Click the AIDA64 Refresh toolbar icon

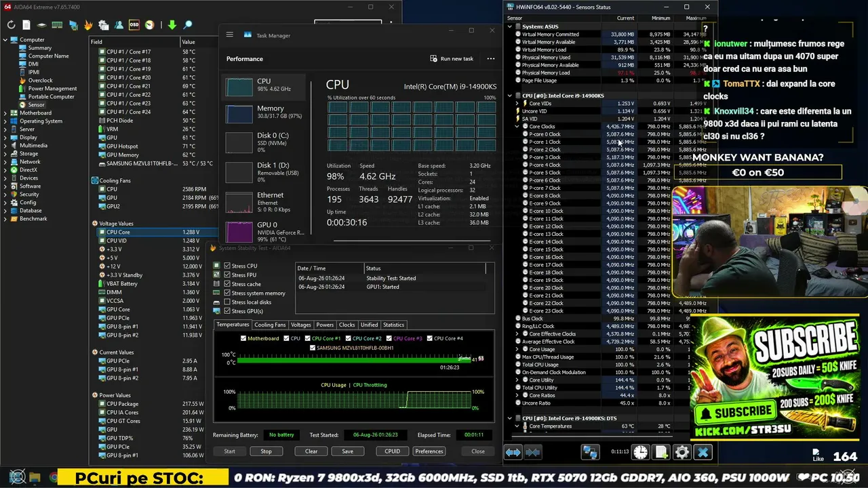12,25
